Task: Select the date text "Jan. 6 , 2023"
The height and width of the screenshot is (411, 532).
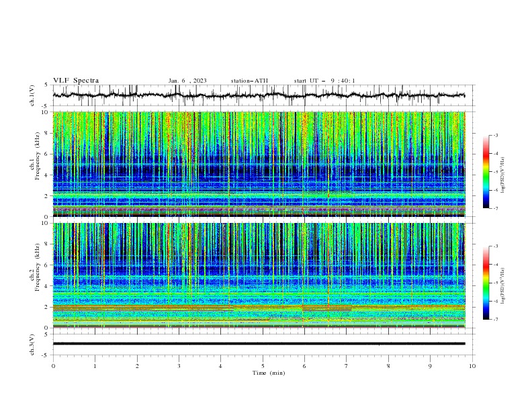Action: 187,81
